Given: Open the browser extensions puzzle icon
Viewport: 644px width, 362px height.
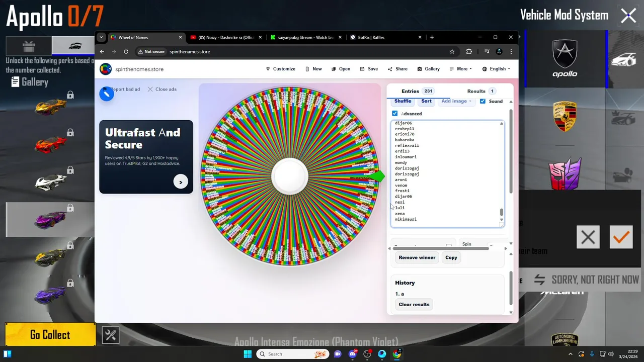Looking at the screenshot, I should (x=469, y=51).
